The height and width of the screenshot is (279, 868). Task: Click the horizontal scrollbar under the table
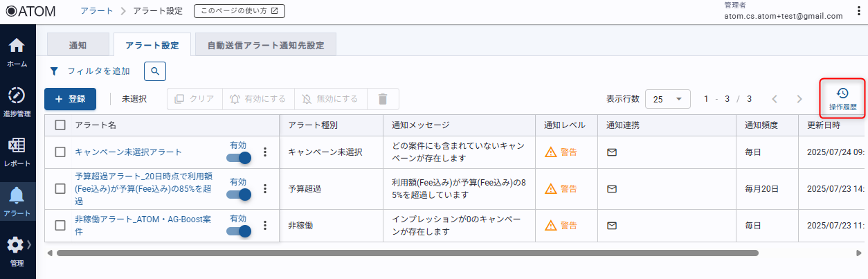407,253
